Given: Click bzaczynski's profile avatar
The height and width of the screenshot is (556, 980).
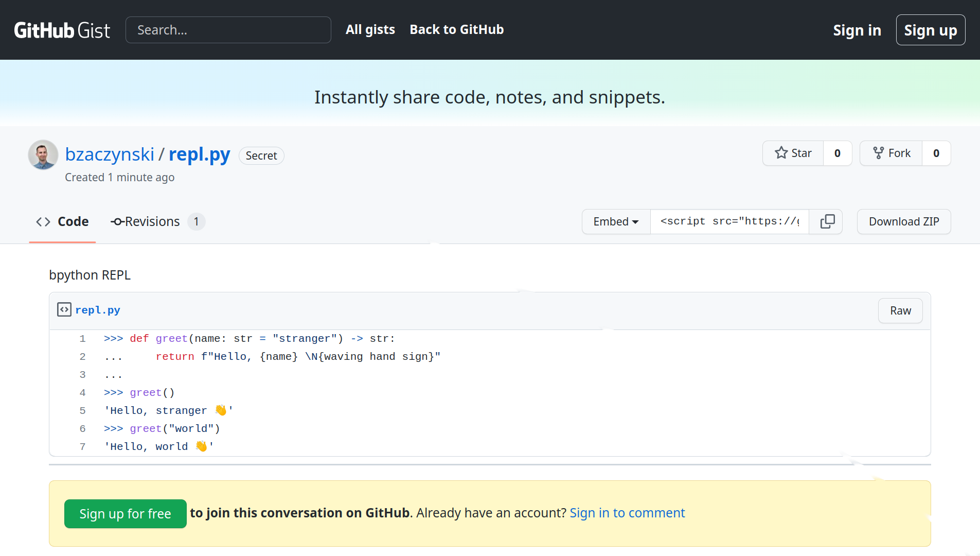Looking at the screenshot, I should pyautogui.click(x=43, y=154).
